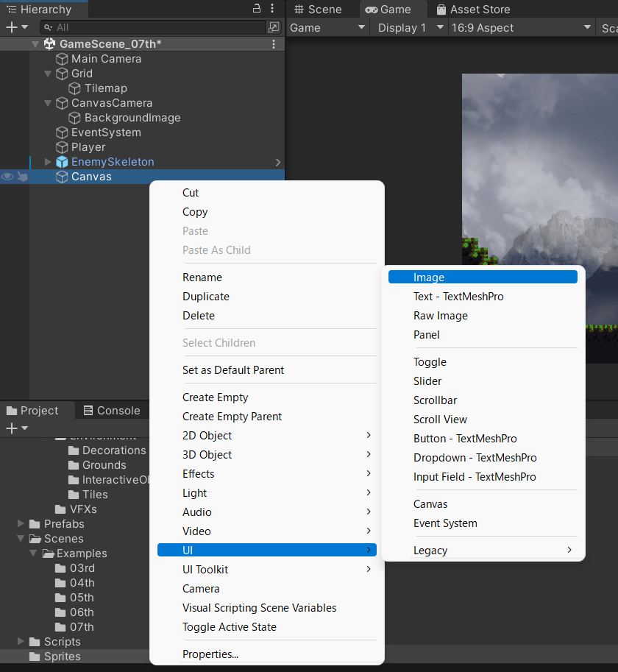Expand the Prefabs folder arrow
Viewport: 618px width, 672px height.
(x=21, y=524)
